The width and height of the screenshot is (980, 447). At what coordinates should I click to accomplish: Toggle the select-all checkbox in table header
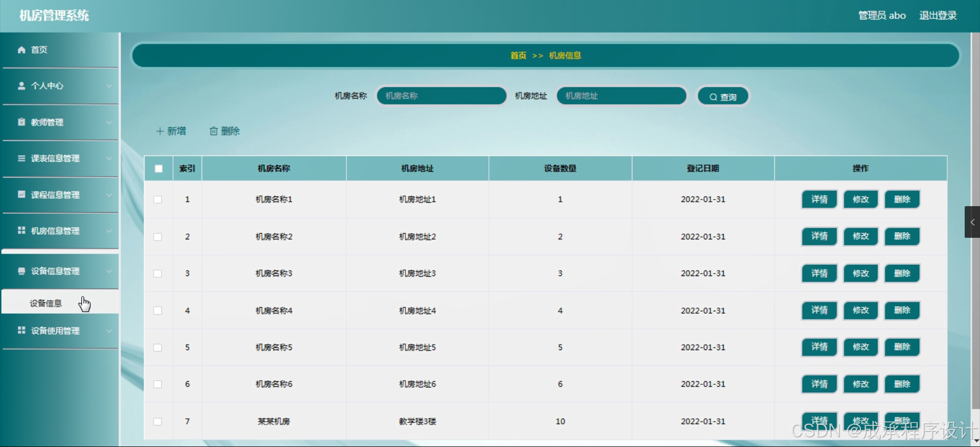159,168
